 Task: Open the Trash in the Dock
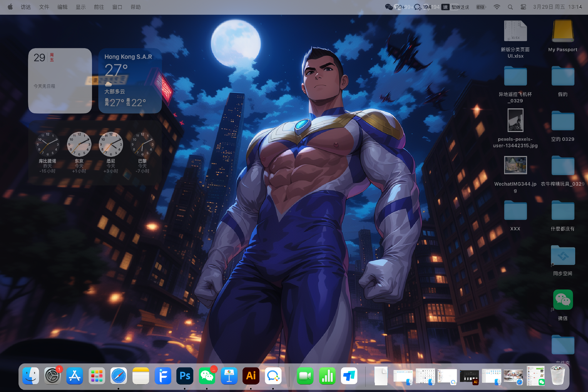(558, 376)
